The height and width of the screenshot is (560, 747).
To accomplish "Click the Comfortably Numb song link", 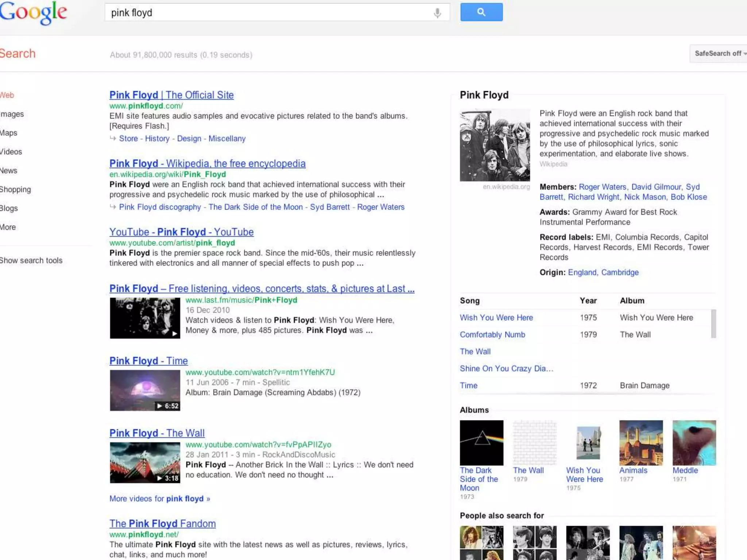I will click(x=492, y=335).
